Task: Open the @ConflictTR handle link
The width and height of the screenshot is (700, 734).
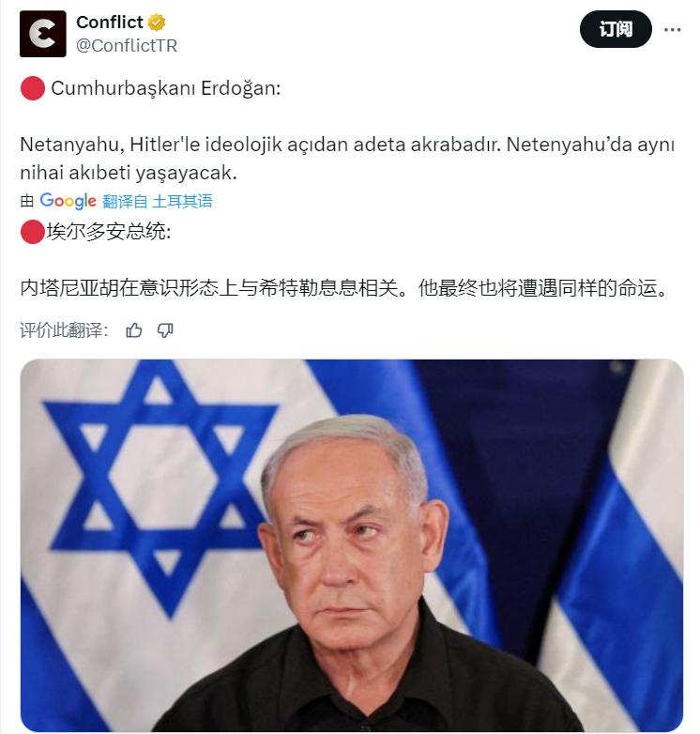Action: 127,45
